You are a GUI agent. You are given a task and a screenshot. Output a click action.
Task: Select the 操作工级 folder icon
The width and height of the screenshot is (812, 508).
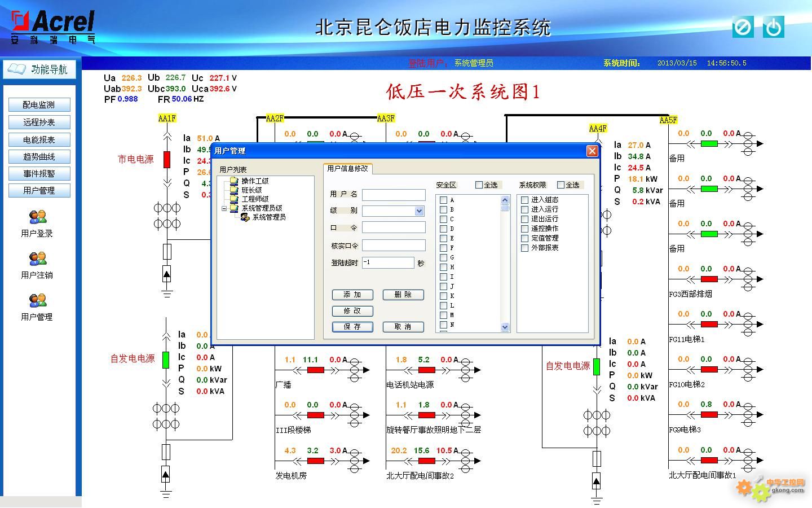coord(234,181)
